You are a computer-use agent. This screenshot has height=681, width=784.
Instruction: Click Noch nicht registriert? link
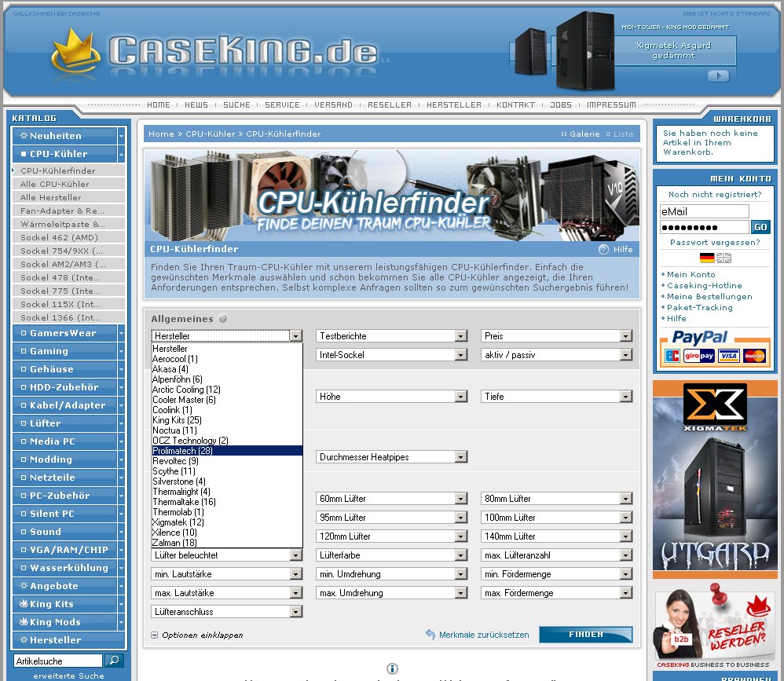tap(715, 195)
